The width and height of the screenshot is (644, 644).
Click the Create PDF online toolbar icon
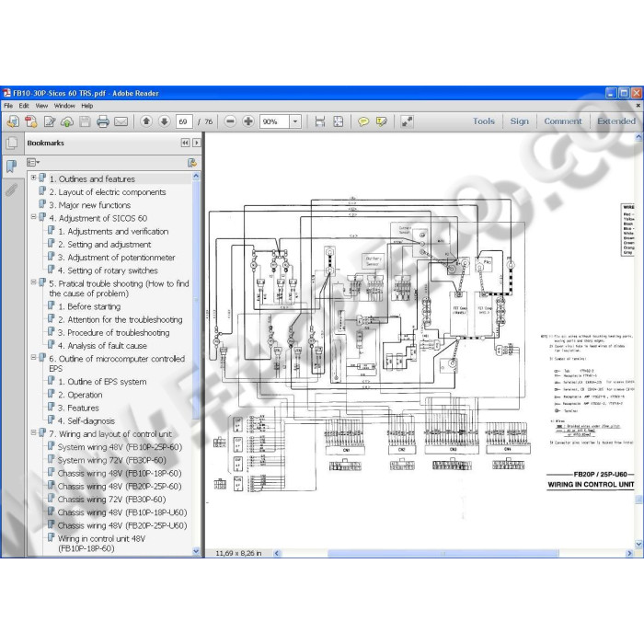[x=13, y=121]
